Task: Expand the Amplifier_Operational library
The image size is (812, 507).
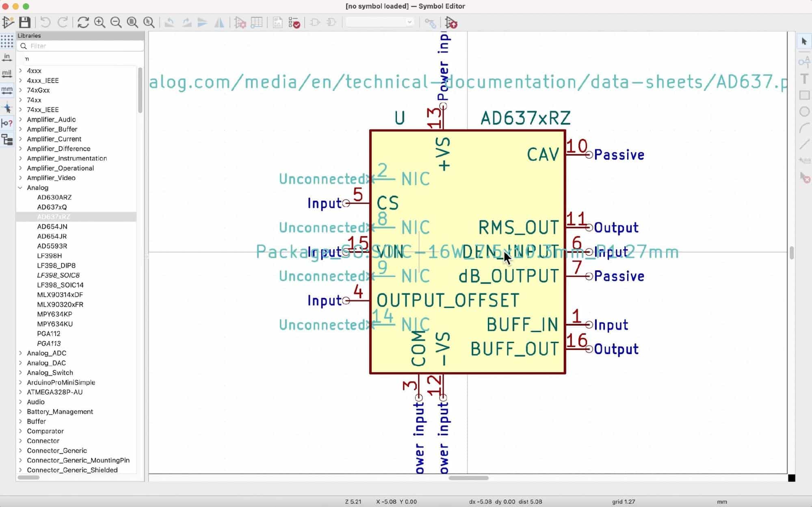Action: pos(20,168)
